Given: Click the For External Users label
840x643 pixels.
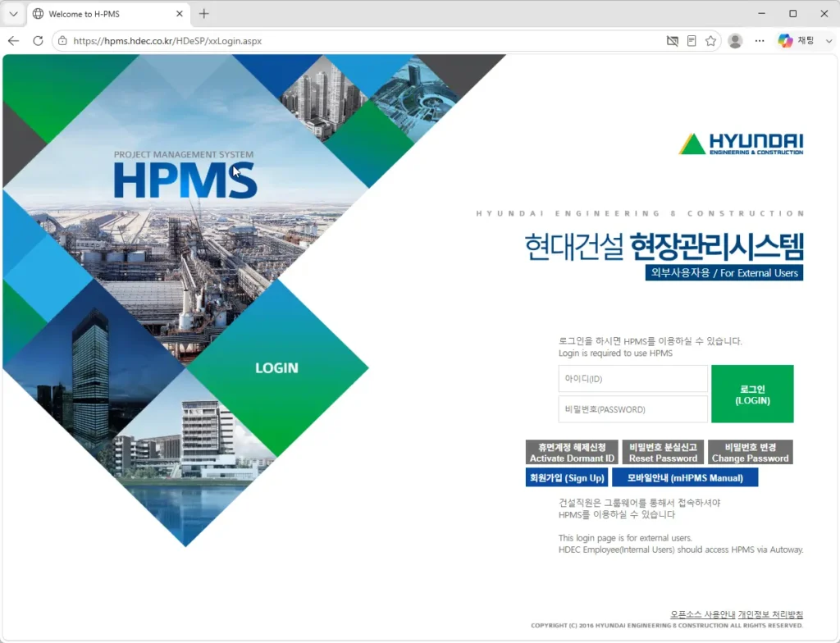Looking at the screenshot, I should [x=724, y=273].
